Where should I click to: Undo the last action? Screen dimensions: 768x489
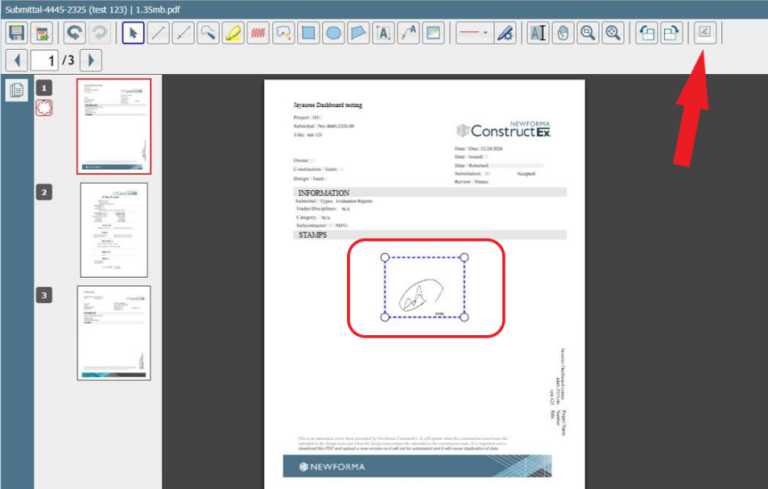click(74, 33)
